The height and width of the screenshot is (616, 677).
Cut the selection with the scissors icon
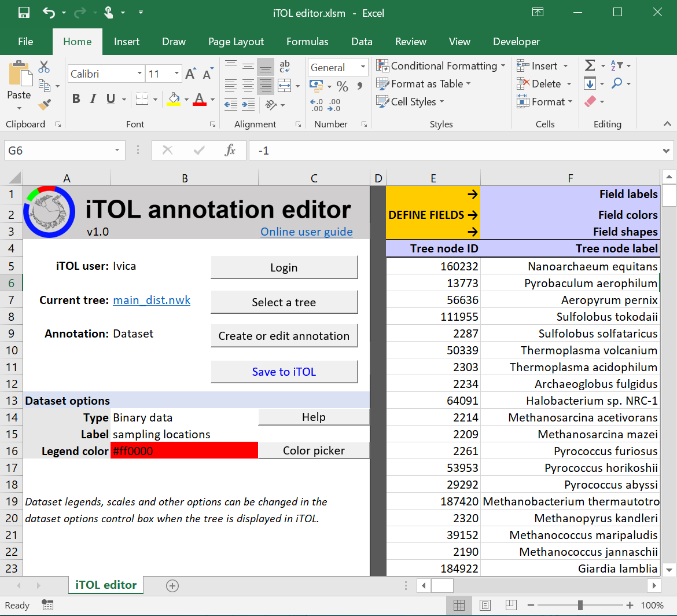pos(44,67)
